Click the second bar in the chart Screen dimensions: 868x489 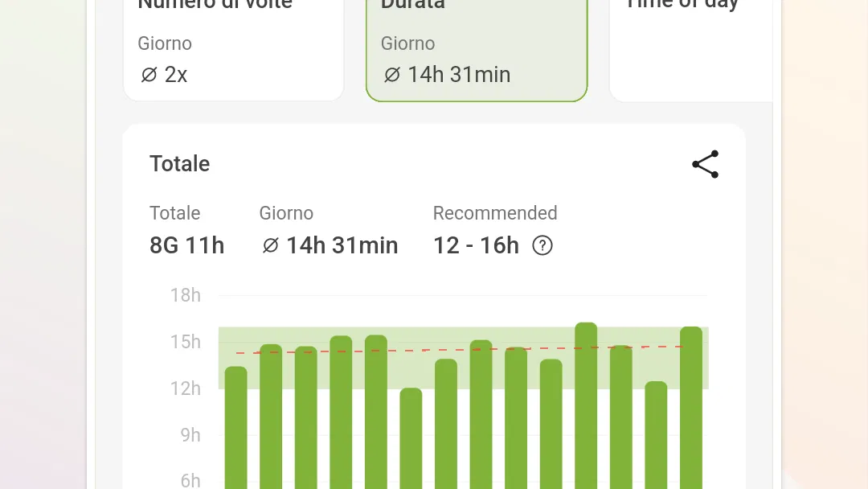(271, 417)
